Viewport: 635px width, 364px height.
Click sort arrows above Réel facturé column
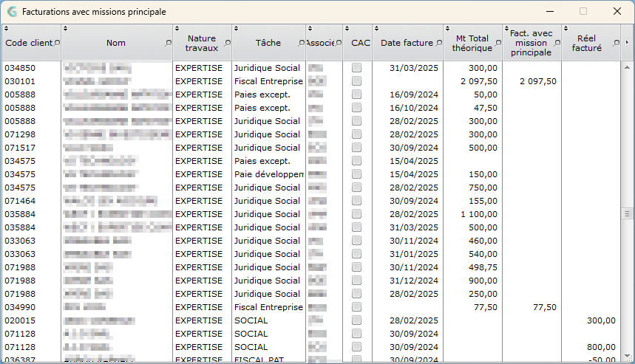point(566,28)
